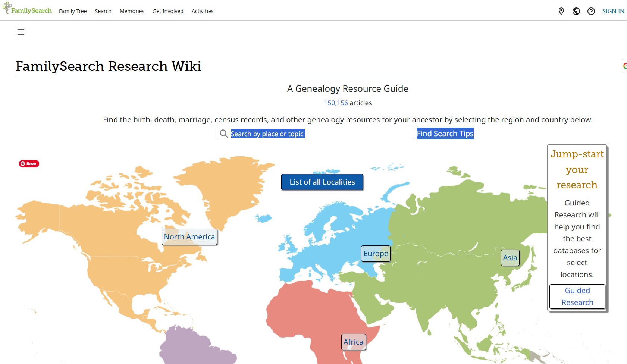Expand the Activities menu
Image resolution: width=627 pixels, height=364 pixels.
[203, 11]
